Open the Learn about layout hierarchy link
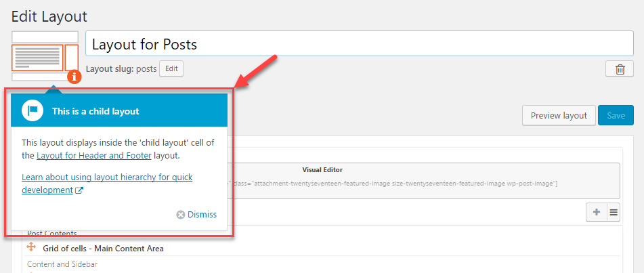 click(x=107, y=184)
